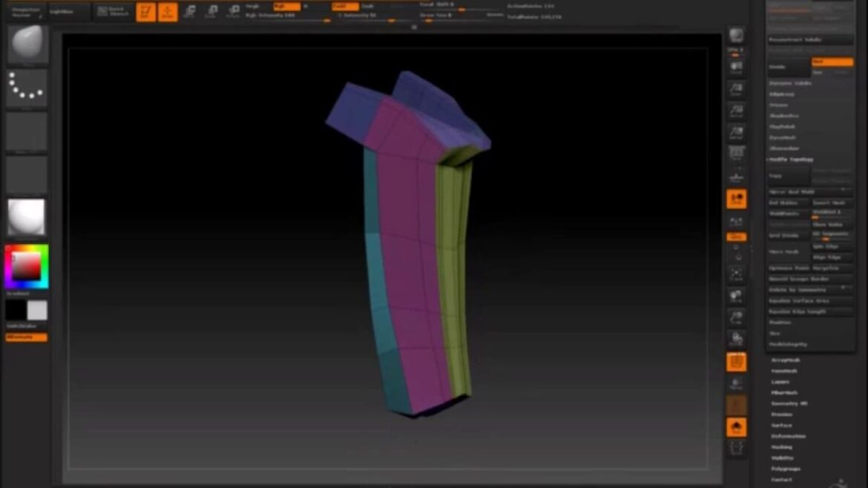Open the Masking subpalette
The width and height of the screenshot is (868, 488).
click(782, 447)
